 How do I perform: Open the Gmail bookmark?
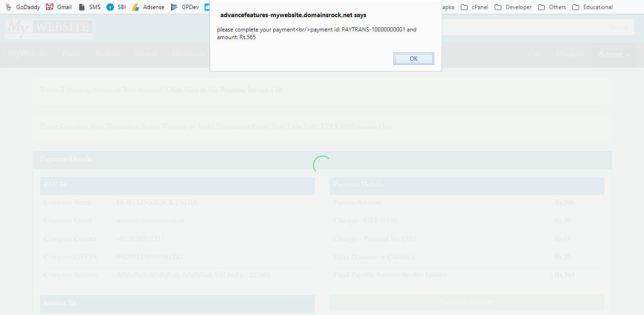click(x=59, y=7)
